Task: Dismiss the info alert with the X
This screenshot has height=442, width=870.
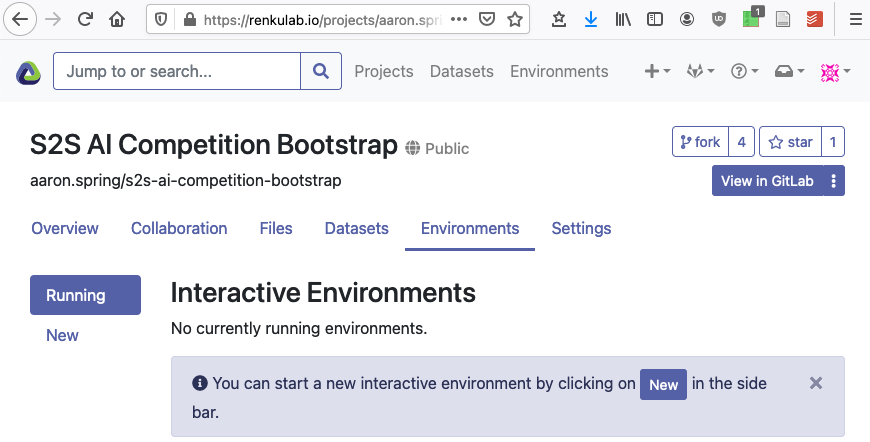Action: 816,383
